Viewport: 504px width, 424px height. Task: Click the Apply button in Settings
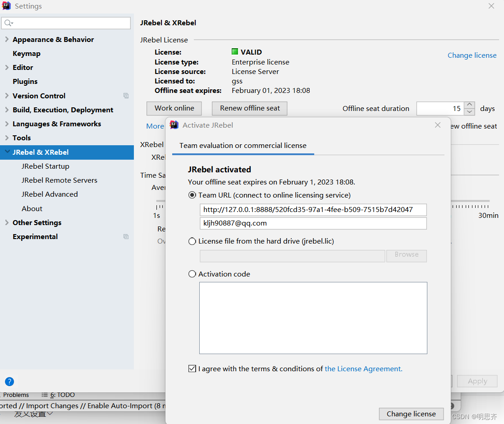[x=477, y=381]
